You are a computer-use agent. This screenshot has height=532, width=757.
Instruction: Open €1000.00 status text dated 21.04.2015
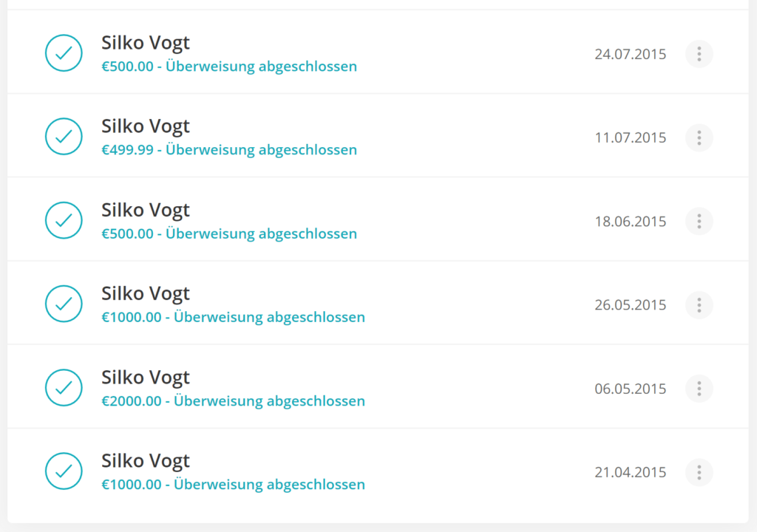click(233, 484)
